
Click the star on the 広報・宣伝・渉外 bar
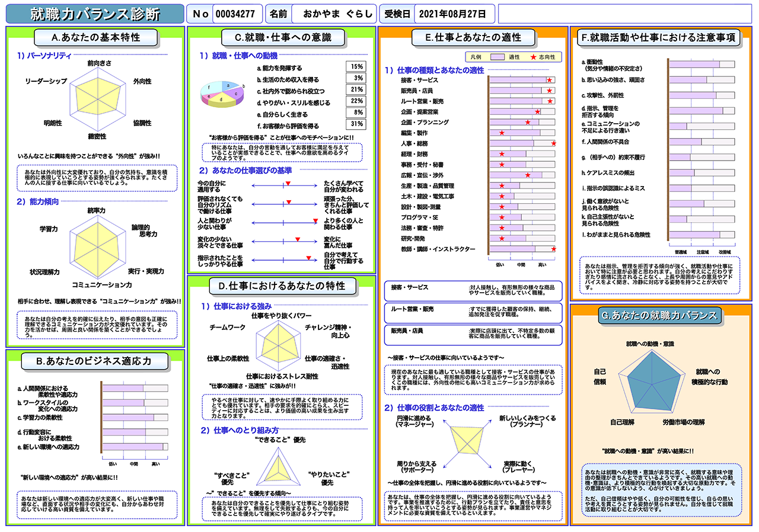[528, 175]
